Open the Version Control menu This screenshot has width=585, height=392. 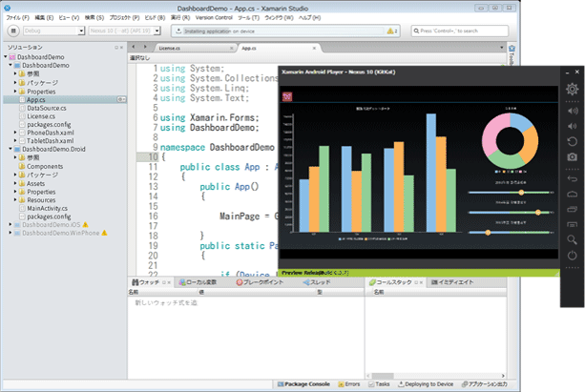(x=214, y=17)
